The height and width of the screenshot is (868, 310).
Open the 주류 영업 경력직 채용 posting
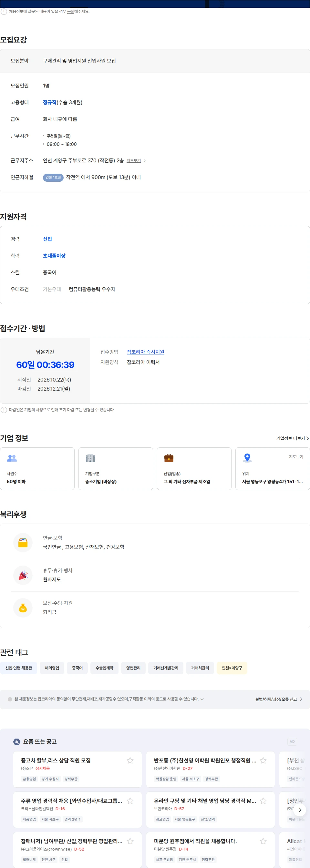click(71, 801)
